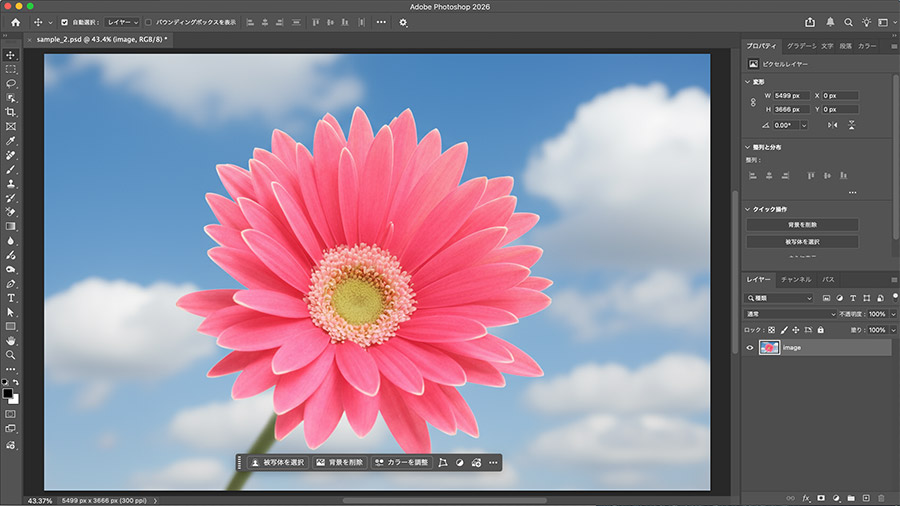Select the Lasso tool
900x506 pixels.
[x=11, y=84]
